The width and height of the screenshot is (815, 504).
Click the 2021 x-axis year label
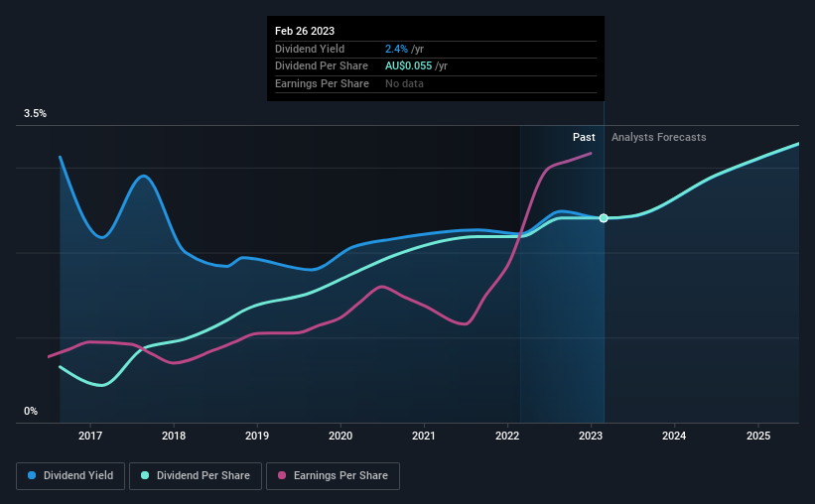pyautogui.click(x=424, y=436)
